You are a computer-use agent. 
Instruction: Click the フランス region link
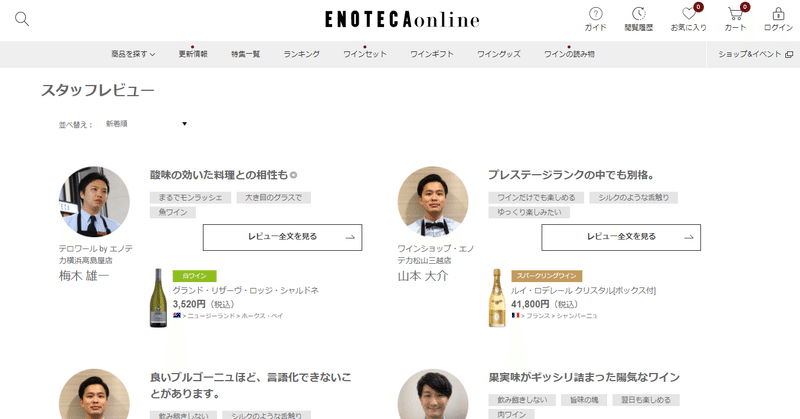pos(538,316)
